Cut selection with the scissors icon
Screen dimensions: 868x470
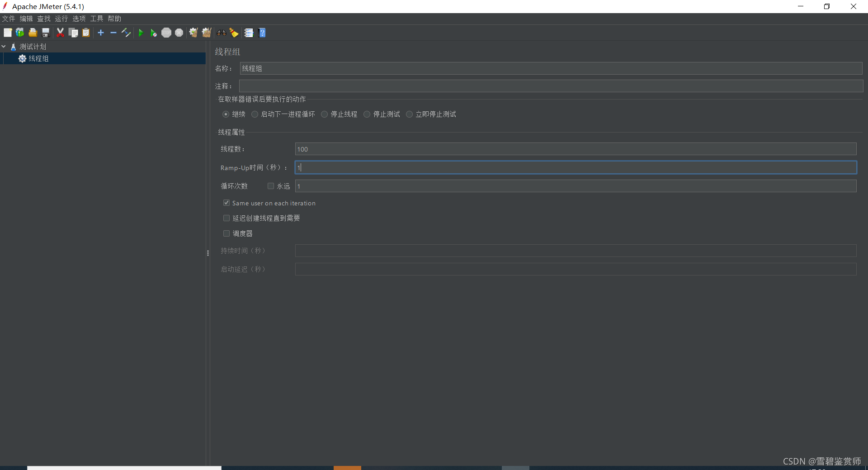pyautogui.click(x=60, y=33)
